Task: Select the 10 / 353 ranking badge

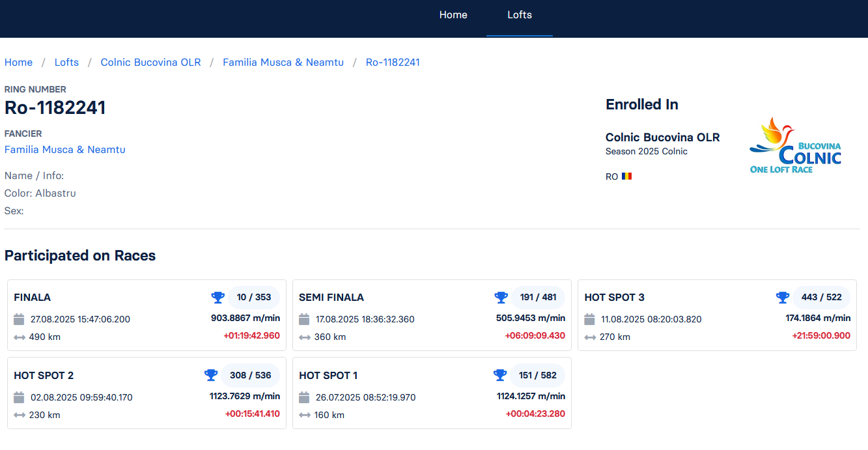Action: (253, 298)
